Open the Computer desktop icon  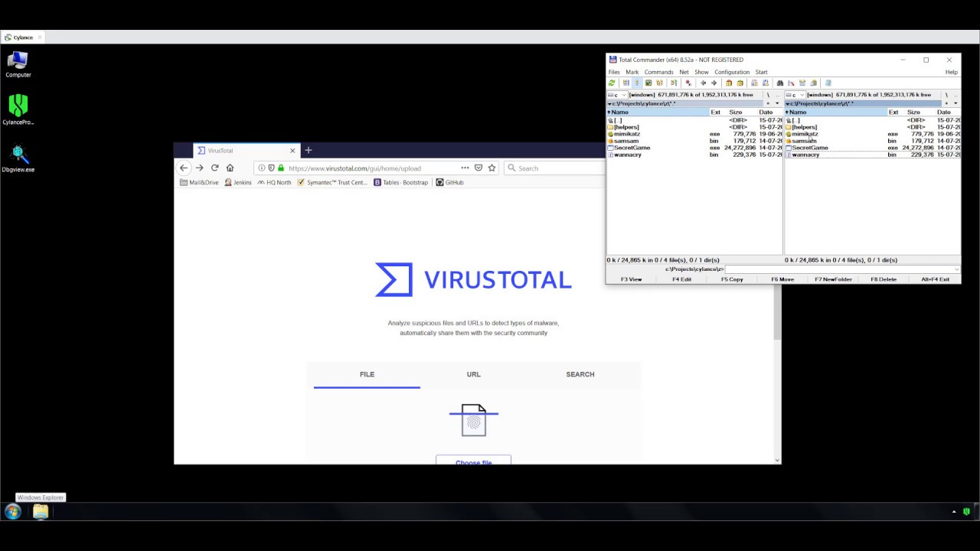tap(18, 64)
